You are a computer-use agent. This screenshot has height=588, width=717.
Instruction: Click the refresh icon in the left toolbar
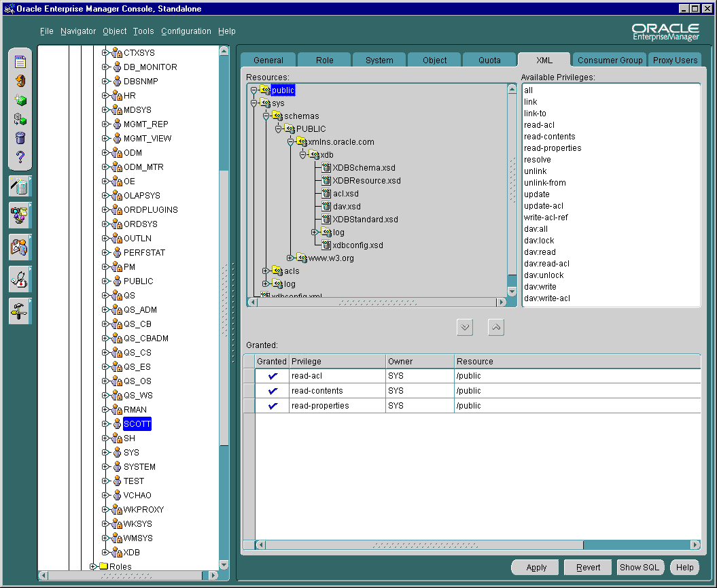pyautogui.click(x=20, y=80)
